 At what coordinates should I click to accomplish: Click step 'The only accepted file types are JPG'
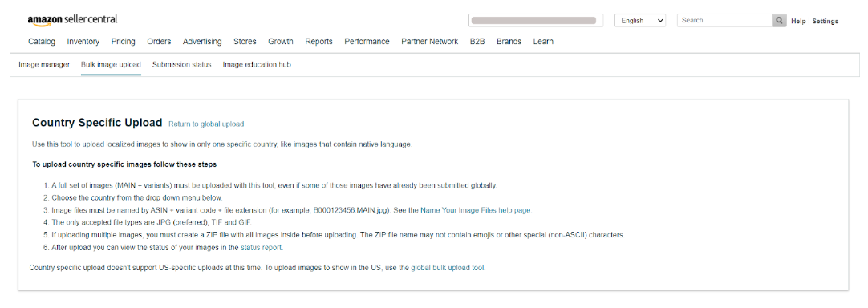[152, 223]
